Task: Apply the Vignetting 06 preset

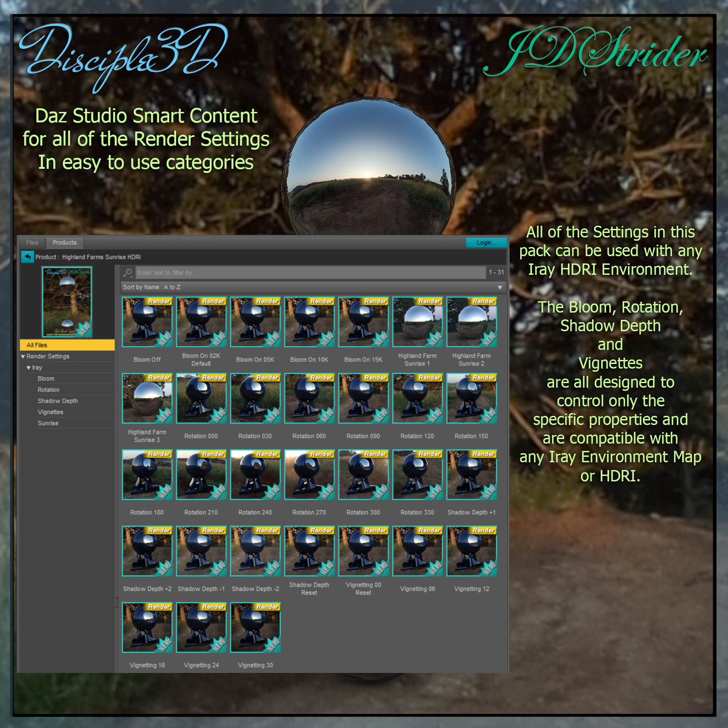Action: pos(417,551)
